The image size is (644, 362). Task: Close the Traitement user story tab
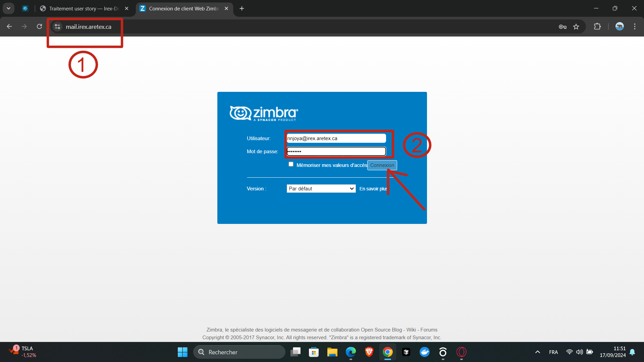pos(126,8)
